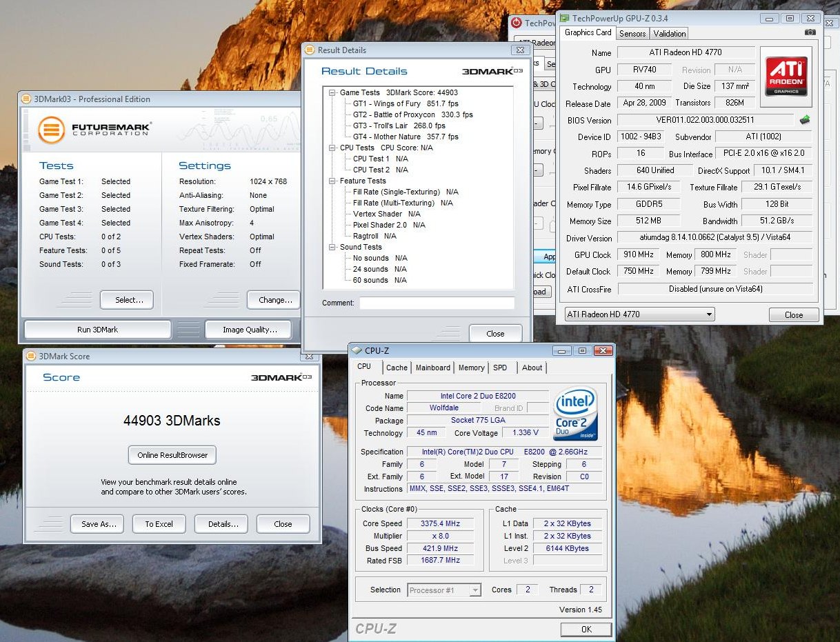Click the Name field Intel Core 2 Duo E8200
This screenshot has width=840, height=642.
[x=477, y=396]
